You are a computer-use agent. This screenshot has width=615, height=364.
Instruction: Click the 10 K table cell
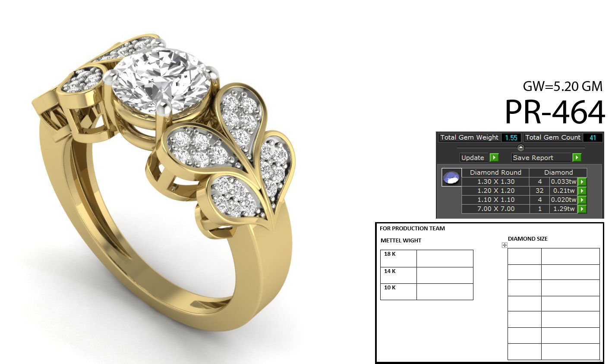pyautogui.click(x=398, y=292)
